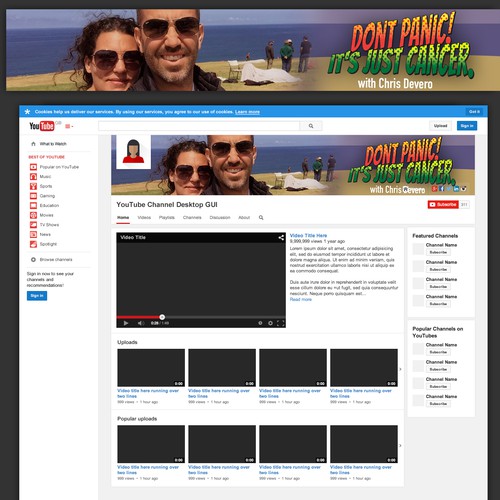Click the sidebar Sign in button
This screenshot has height=500, width=500.
click(37, 296)
